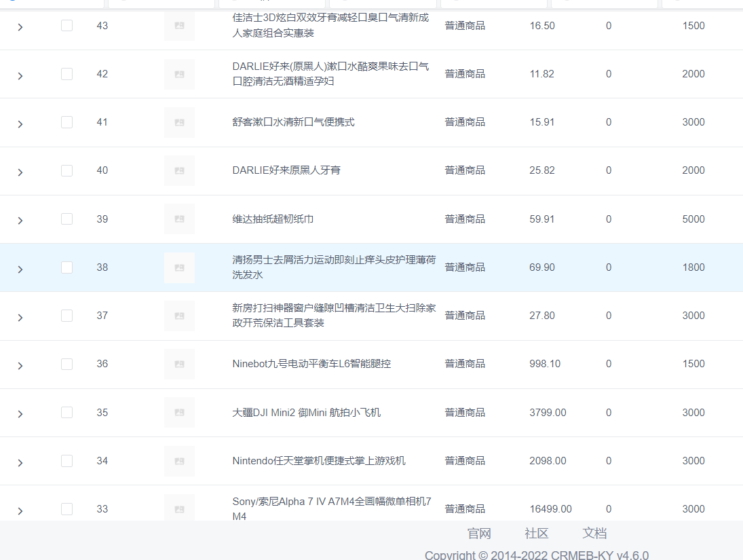Viewport: 743px width, 560px height.
Task: Tick checkbox for product 42
Action: [66, 74]
